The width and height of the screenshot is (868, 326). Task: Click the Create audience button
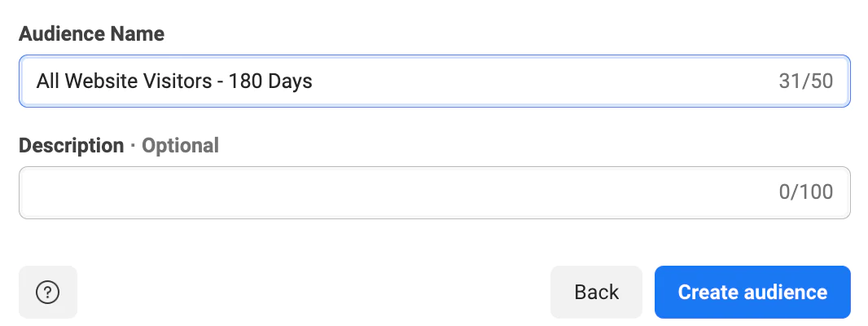pyautogui.click(x=752, y=293)
